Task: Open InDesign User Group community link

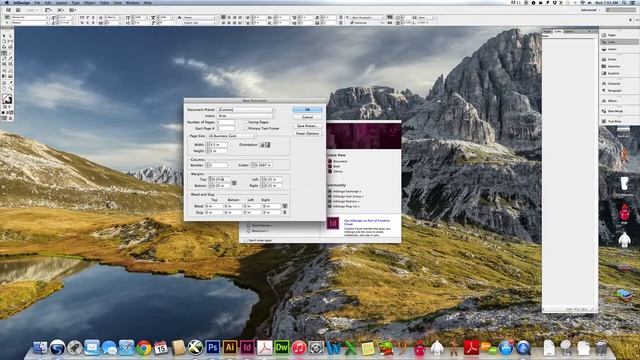Action: 348,196
